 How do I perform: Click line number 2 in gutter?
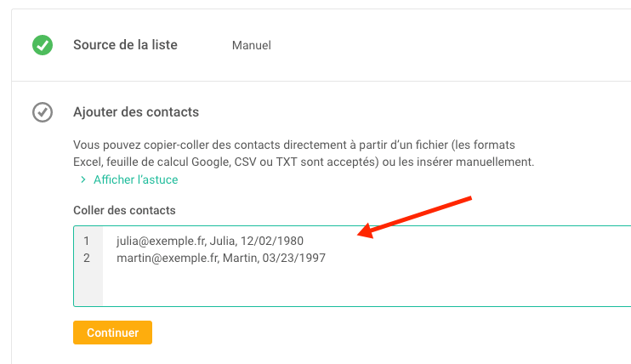pyautogui.click(x=87, y=258)
